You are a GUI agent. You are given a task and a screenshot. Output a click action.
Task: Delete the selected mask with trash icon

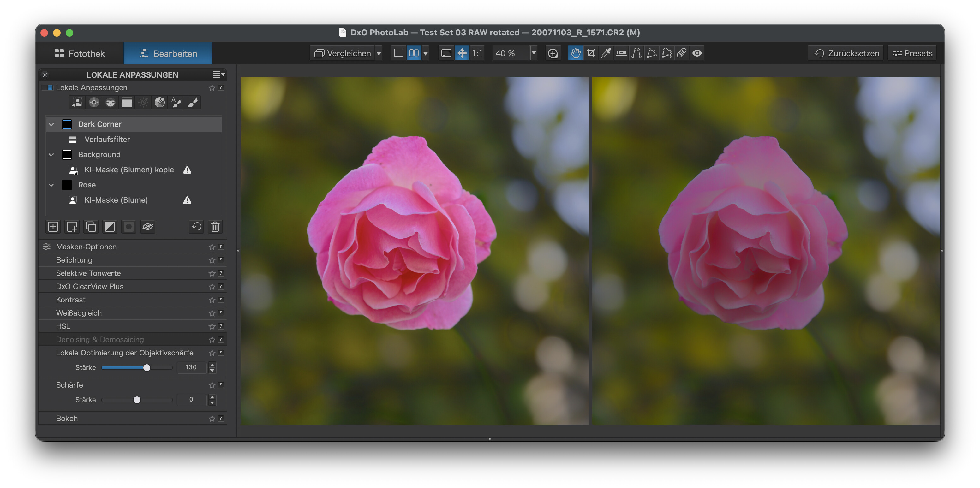pyautogui.click(x=215, y=227)
